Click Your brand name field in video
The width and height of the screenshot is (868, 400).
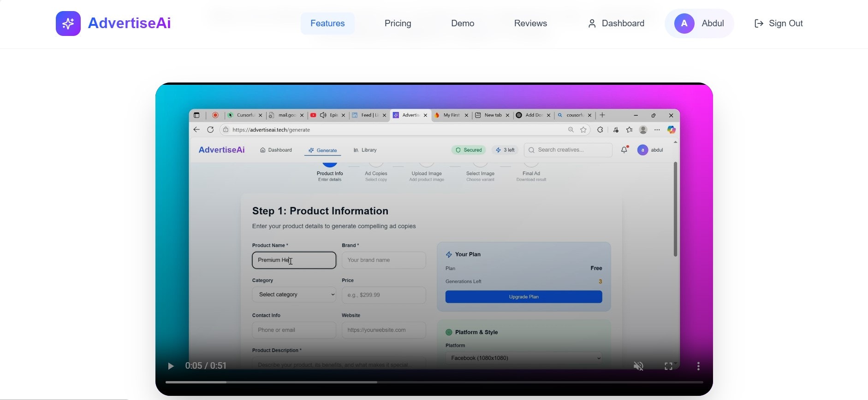tap(384, 260)
